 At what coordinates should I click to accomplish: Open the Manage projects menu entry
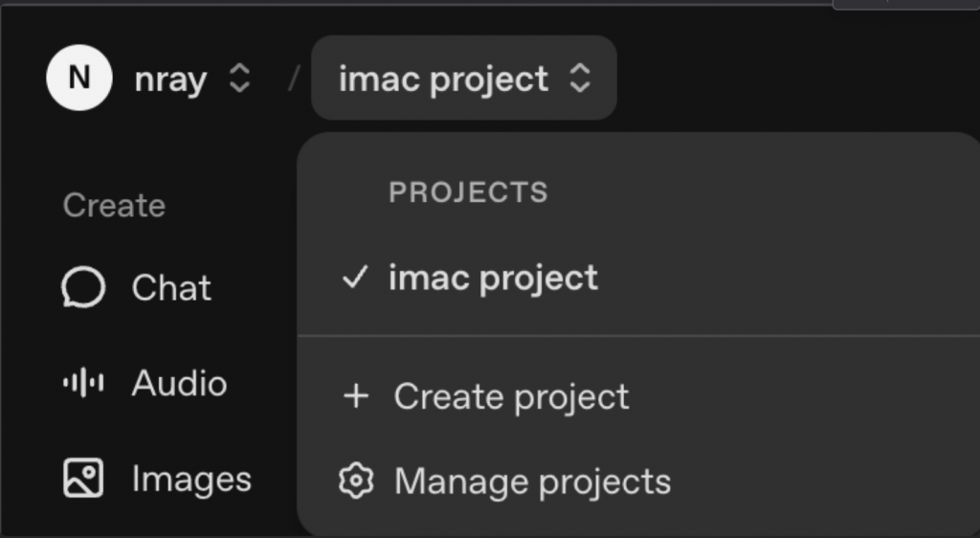point(532,481)
